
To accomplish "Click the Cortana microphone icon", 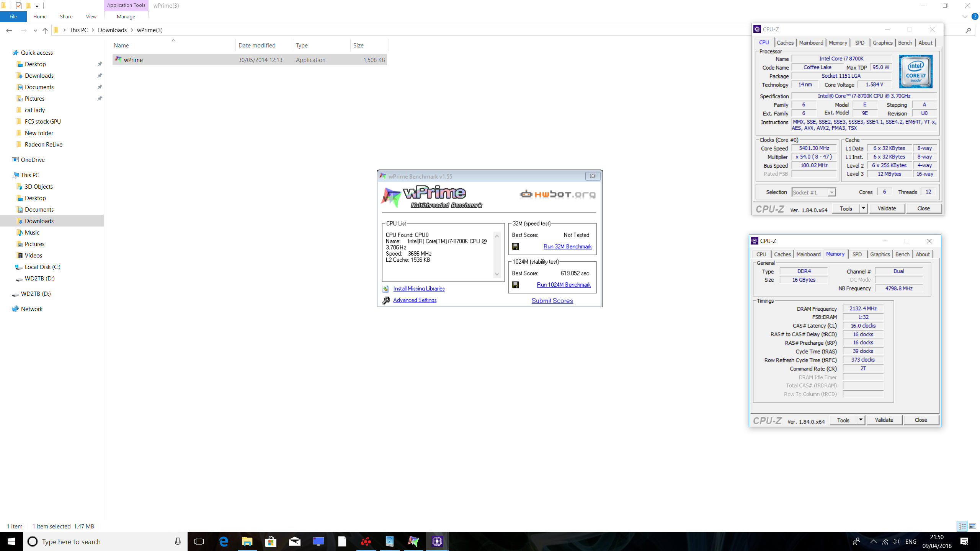I will click(x=178, y=541).
